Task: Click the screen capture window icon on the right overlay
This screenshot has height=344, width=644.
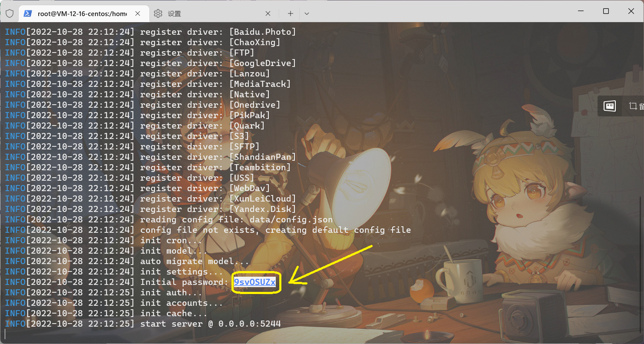Action: click(x=610, y=106)
